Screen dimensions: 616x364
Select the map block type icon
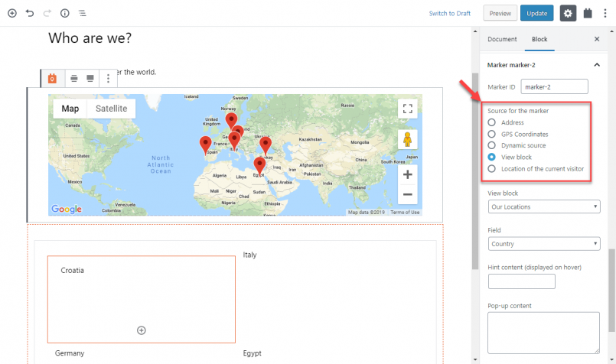(52, 79)
